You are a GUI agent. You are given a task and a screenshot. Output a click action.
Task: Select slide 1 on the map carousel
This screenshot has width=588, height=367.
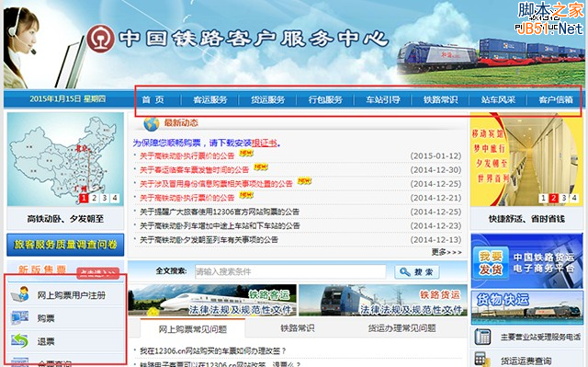(84, 198)
